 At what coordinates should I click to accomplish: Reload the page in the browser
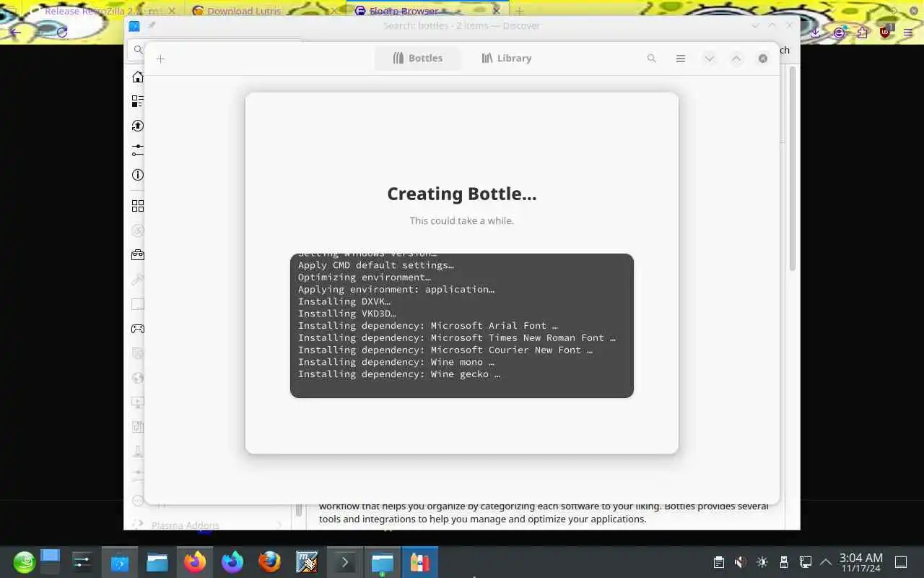(62, 33)
